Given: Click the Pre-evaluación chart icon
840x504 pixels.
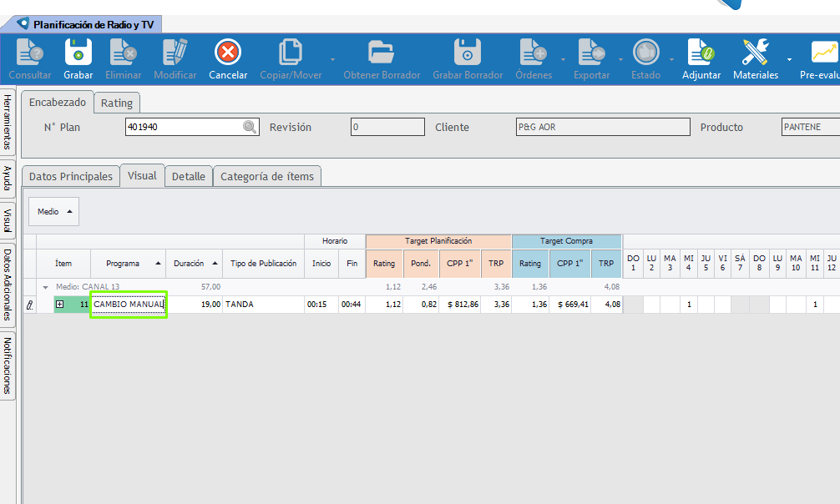Looking at the screenshot, I should click(x=824, y=53).
